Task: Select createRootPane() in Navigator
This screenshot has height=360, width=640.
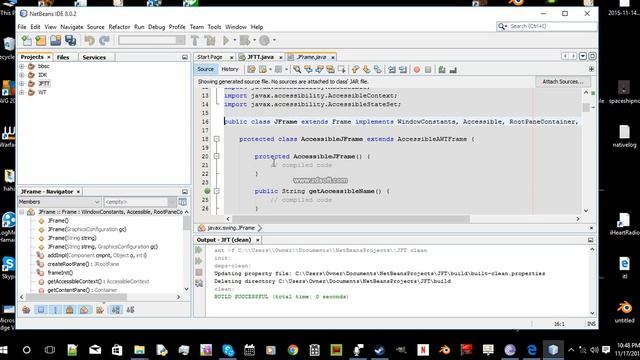Action: click(83, 264)
